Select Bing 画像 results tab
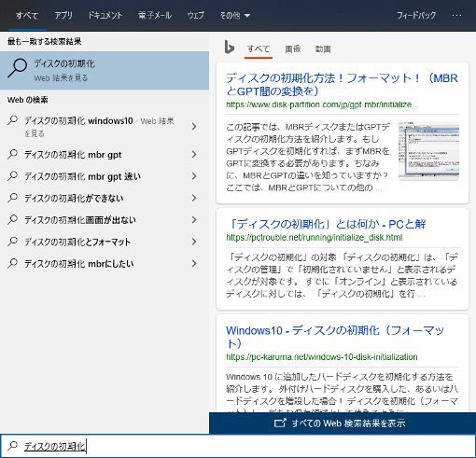The image size is (476, 458). (x=293, y=49)
